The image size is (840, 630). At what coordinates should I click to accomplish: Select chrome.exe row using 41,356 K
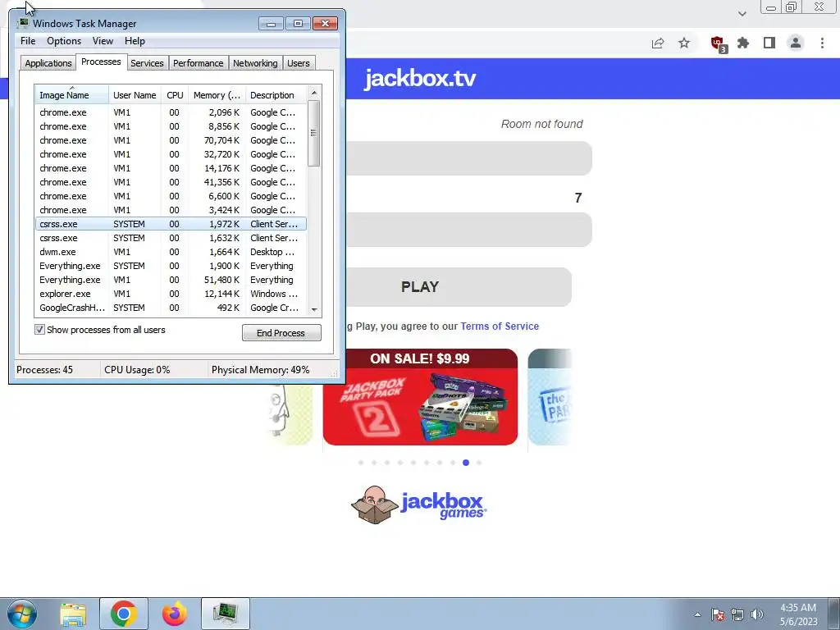click(171, 182)
